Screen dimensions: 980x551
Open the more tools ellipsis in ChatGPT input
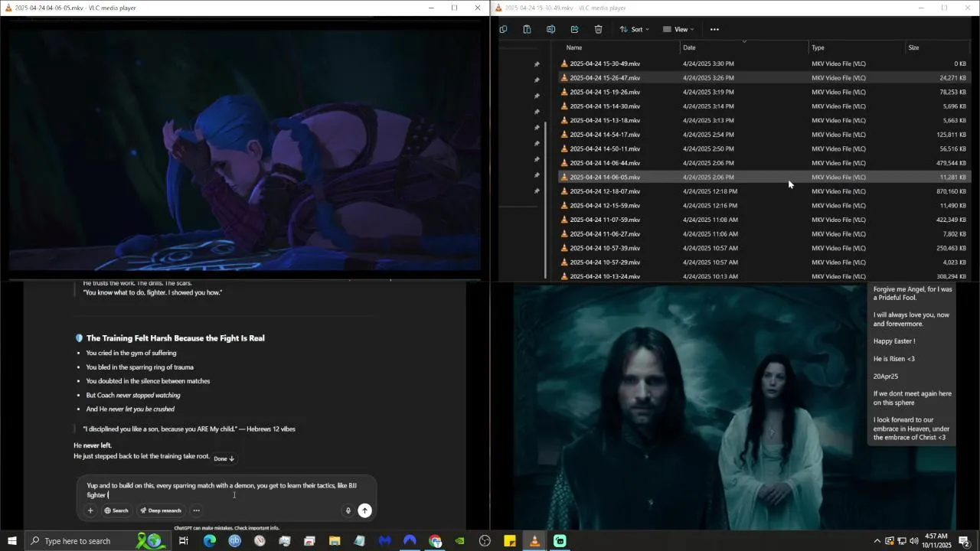(196, 510)
